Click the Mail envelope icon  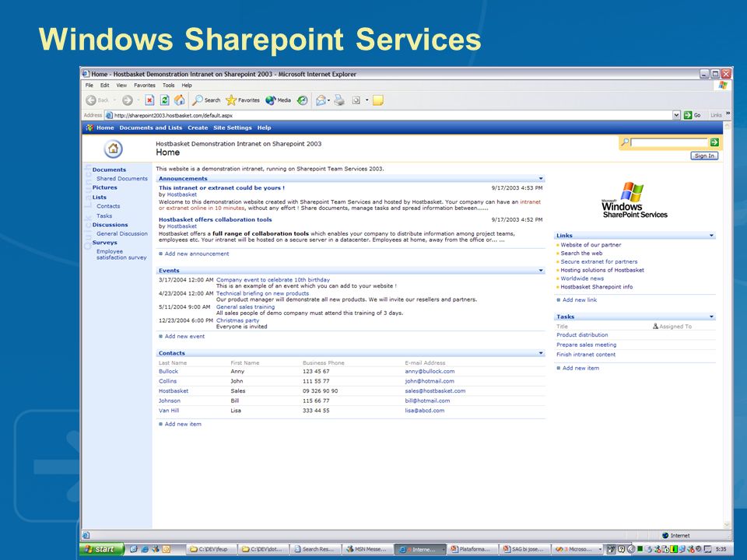(x=321, y=100)
